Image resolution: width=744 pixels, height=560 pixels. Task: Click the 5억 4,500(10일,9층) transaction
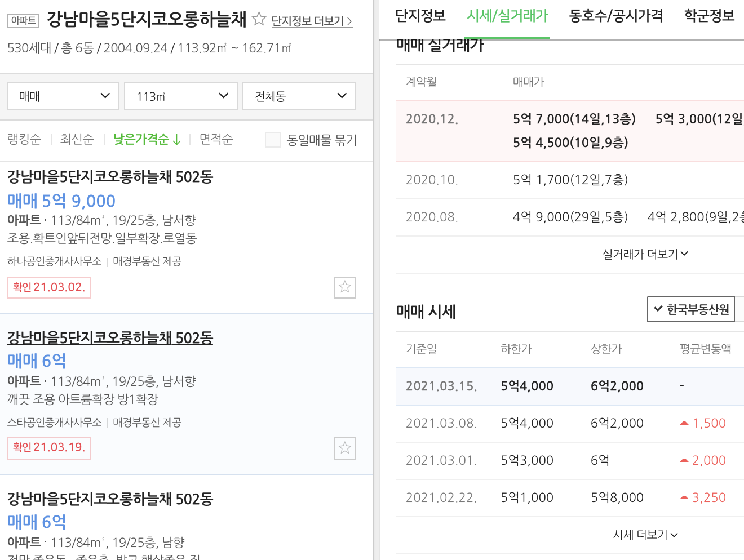[570, 143]
